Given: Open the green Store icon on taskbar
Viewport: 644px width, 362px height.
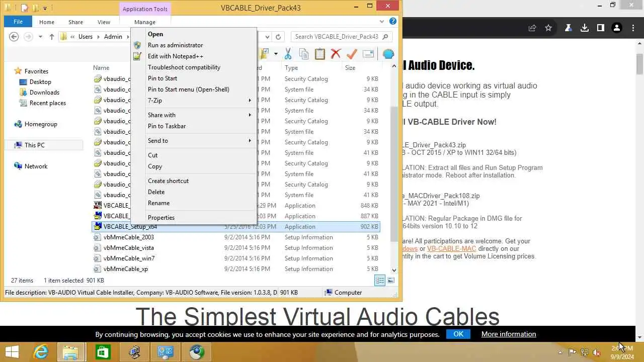Looking at the screenshot, I should pos(103,352).
